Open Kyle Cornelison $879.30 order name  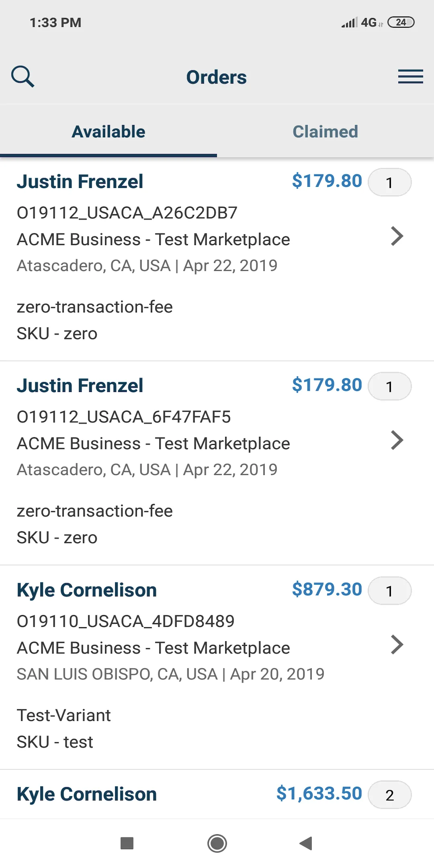tap(87, 590)
